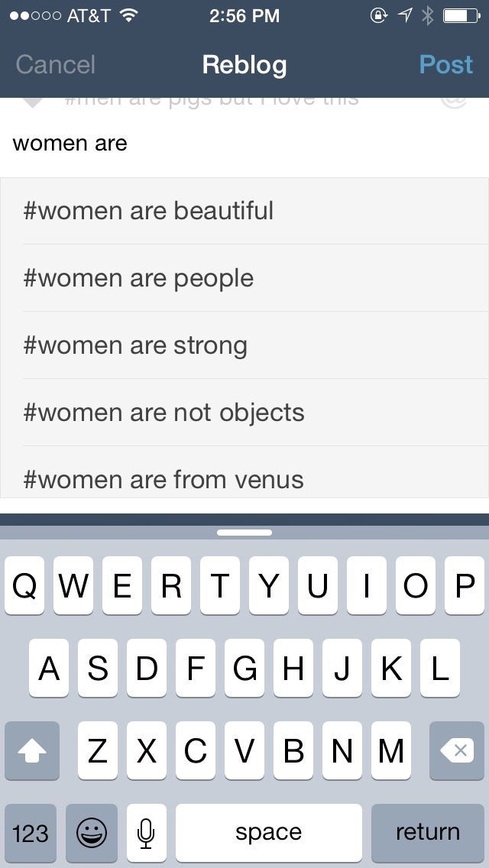Choose the #women are not objects tag
Screen dimensions: 489x868
click(244, 413)
